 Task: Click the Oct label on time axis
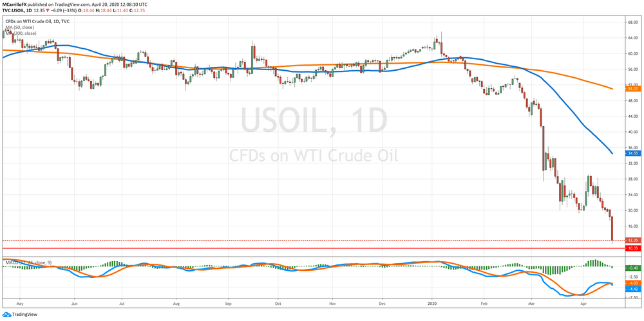coord(277,305)
